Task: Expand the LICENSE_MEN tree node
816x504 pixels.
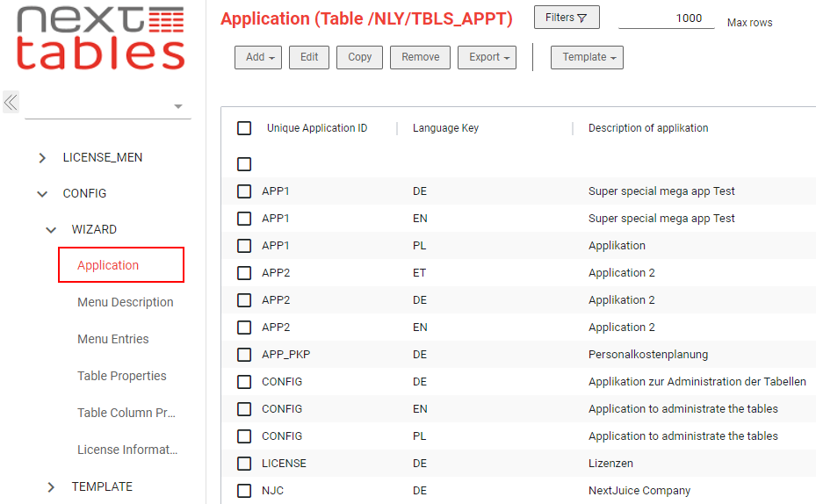Action: pyautogui.click(x=42, y=157)
